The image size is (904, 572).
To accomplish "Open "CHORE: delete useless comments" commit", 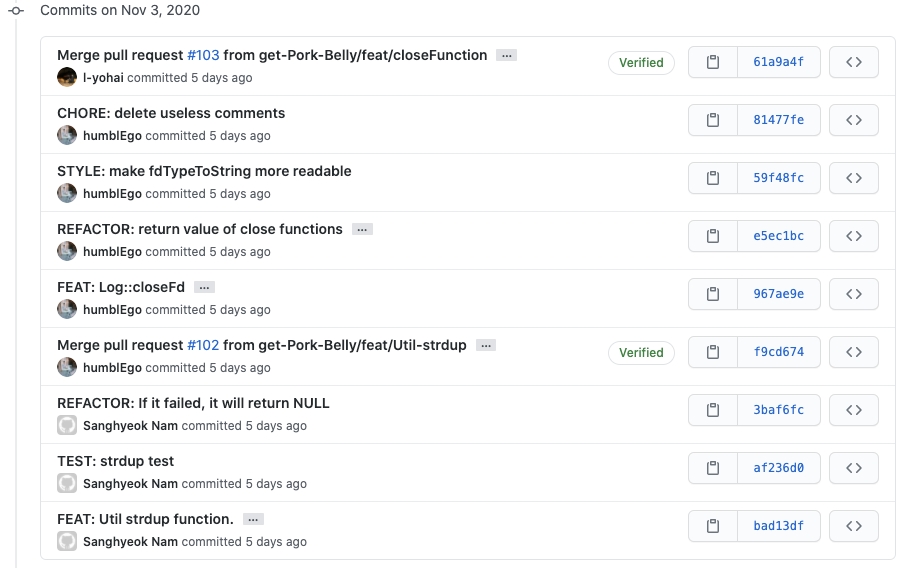I will (x=171, y=113).
